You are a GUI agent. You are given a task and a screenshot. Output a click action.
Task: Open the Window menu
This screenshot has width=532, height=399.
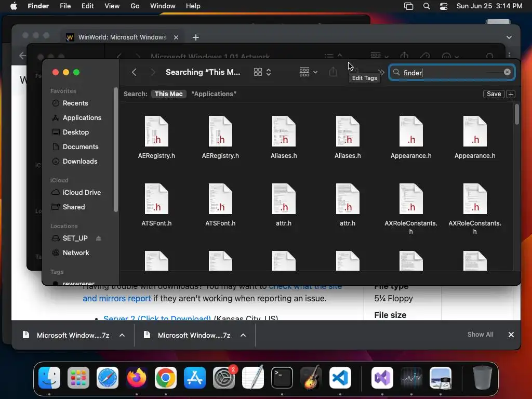[x=163, y=6]
